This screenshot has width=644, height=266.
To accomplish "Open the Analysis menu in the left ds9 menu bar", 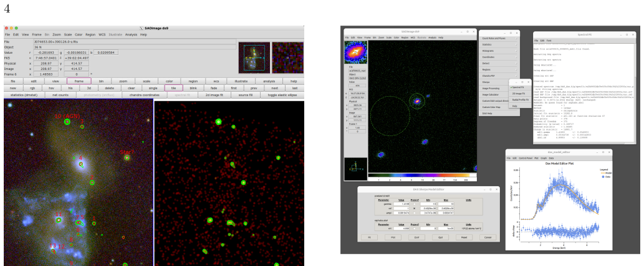I will [x=131, y=34].
